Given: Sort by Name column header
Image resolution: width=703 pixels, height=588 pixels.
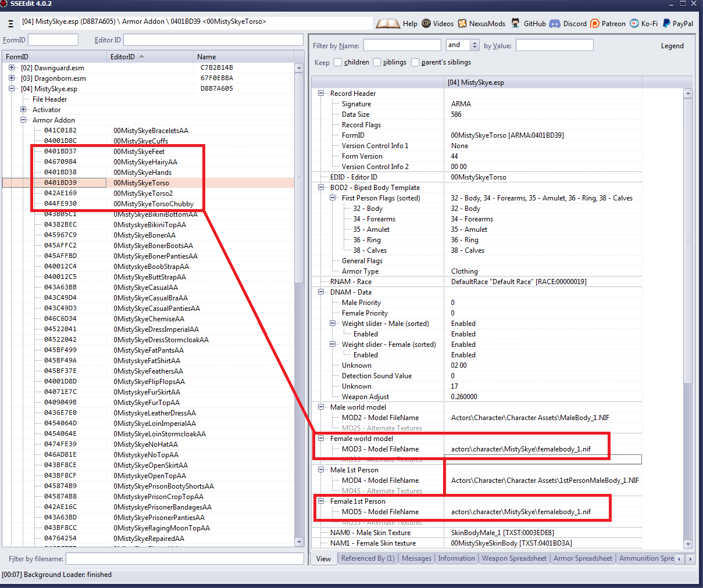Looking at the screenshot, I should pyautogui.click(x=244, y=56).
